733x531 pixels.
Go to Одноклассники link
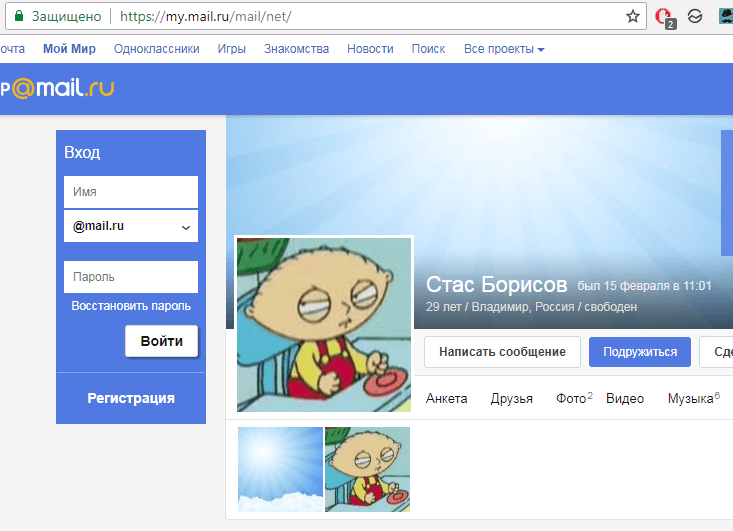[x=157, y=49]
